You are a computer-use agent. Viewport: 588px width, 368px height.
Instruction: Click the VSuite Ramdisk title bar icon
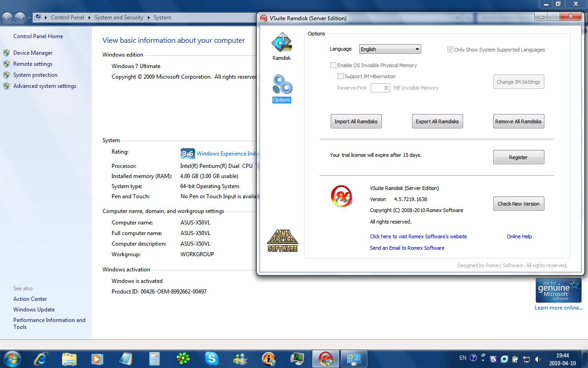[x=264, y=18]
